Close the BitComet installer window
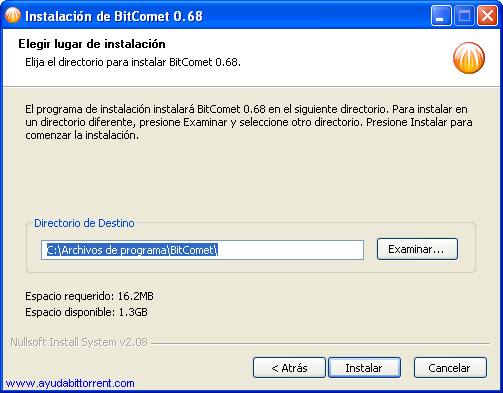The height and width of the screenshot is (393, 503). coord(487,16)
